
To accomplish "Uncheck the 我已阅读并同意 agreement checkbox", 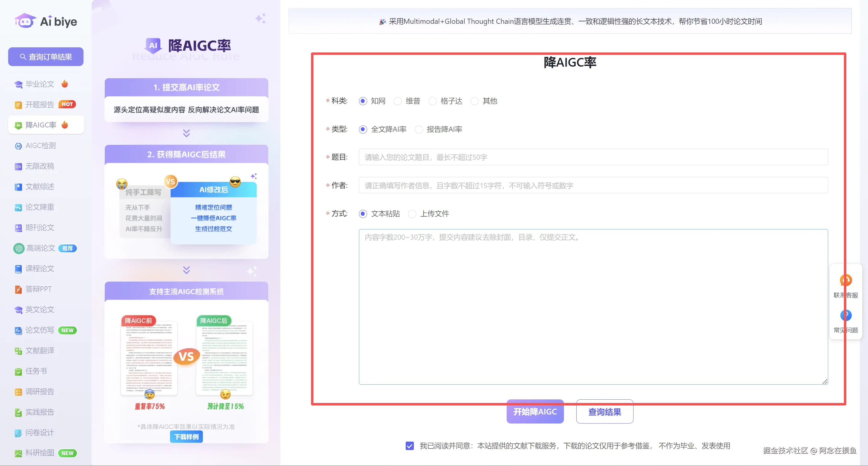I will click(409, 446).
